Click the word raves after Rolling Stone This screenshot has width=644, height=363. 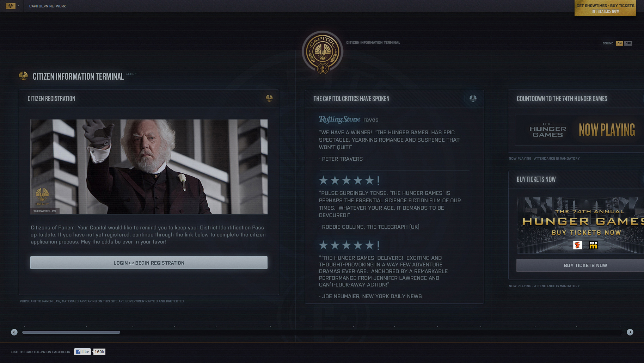coord(371,120)
